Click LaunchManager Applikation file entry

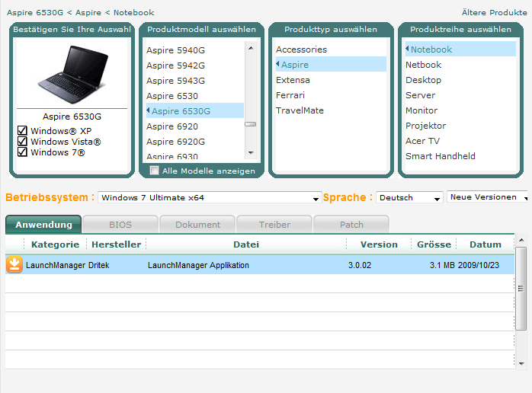198,265
